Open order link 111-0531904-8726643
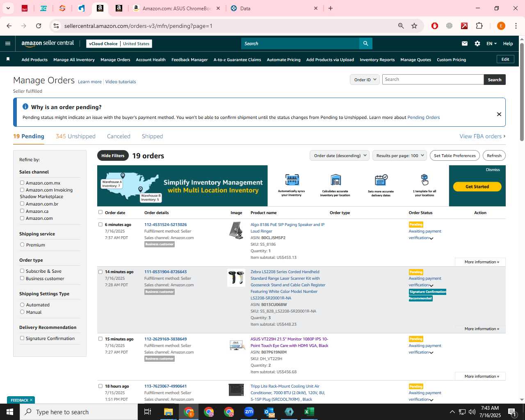Image resolution: width=525 pixels, height=420 pixels. point(165,272)
